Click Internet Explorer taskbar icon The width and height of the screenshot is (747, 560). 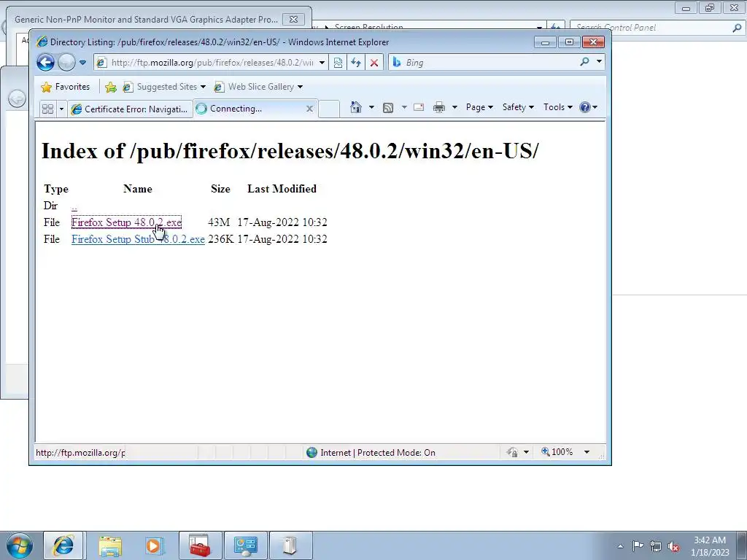coord(63,545)
